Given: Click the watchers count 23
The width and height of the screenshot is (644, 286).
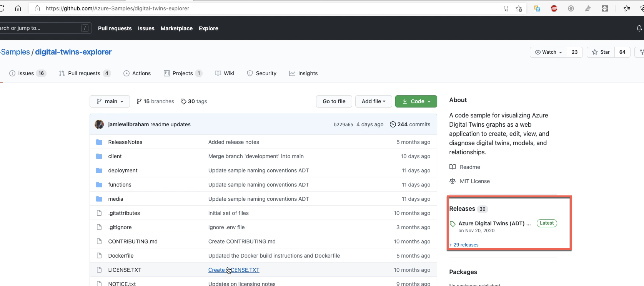Looking at the screenshot, I should pyautogui.click(x=574, y=52).
